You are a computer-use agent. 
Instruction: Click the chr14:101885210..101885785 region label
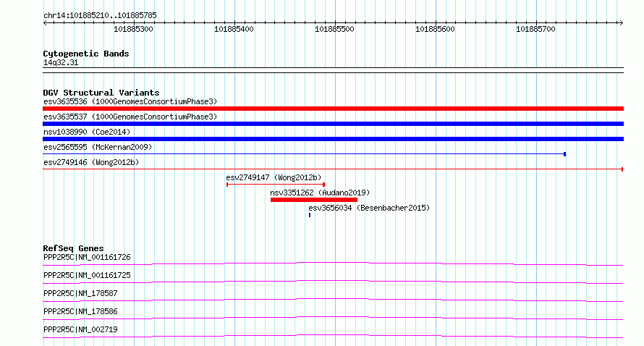pyautogui.click(x=100, y=16)
